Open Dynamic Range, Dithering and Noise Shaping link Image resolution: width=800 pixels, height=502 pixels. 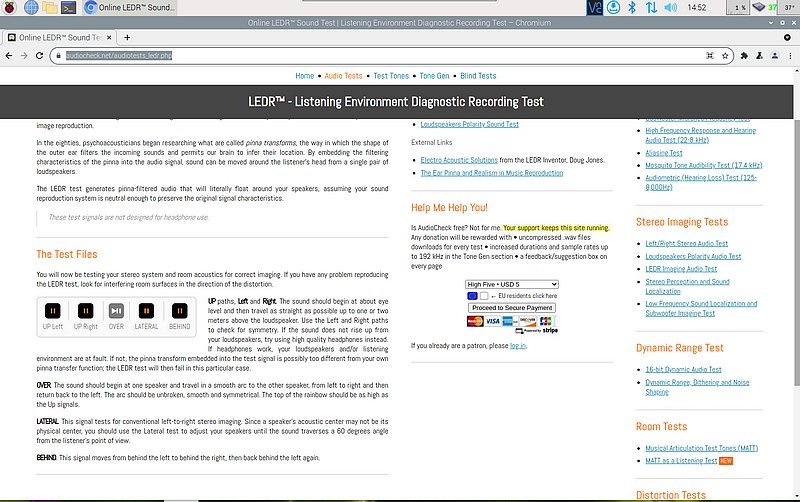(697, 387)
